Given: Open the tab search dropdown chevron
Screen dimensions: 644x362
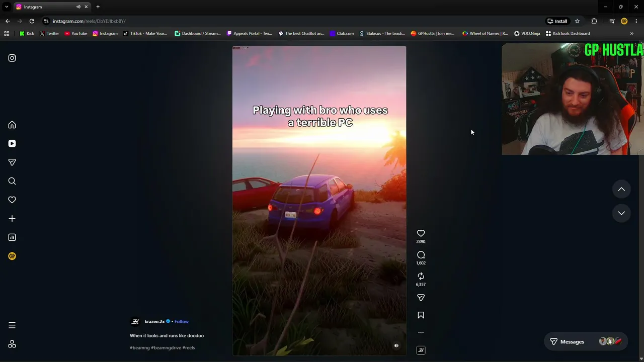Looking at the screenshot, I should coord(7,7).
